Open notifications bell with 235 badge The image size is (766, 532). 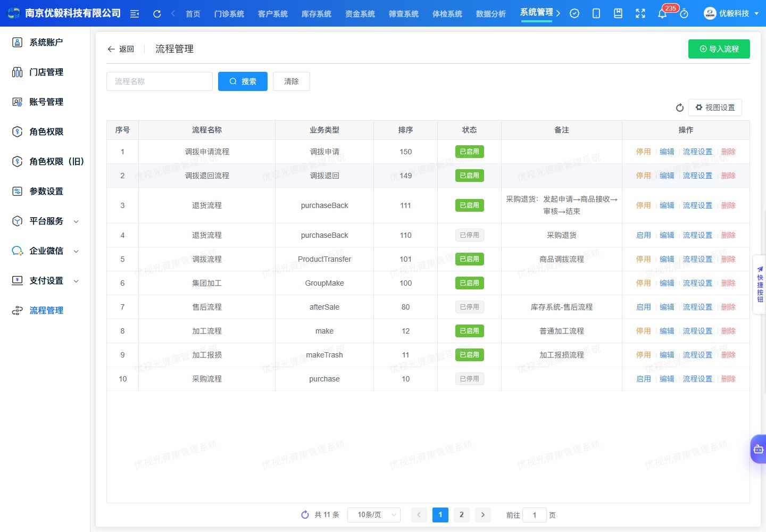tap(662, 14)
